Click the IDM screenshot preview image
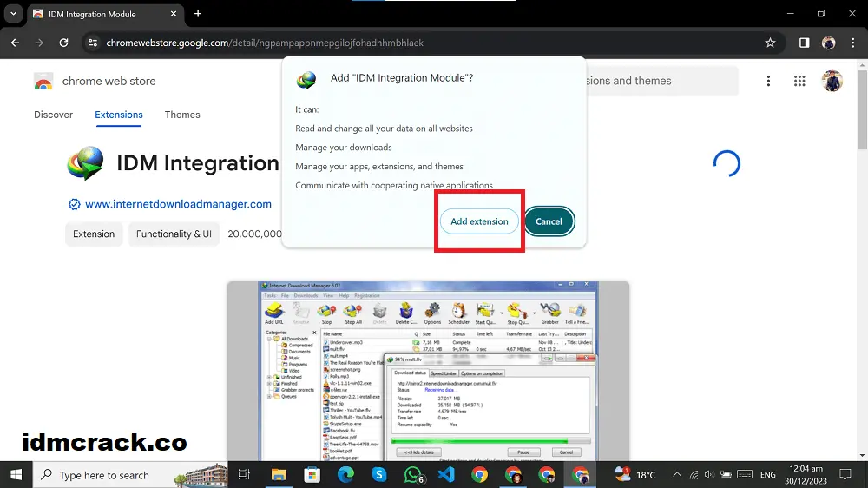Viewport: 868px width, 488px height. pyautogui.click(x=428, y=371)
